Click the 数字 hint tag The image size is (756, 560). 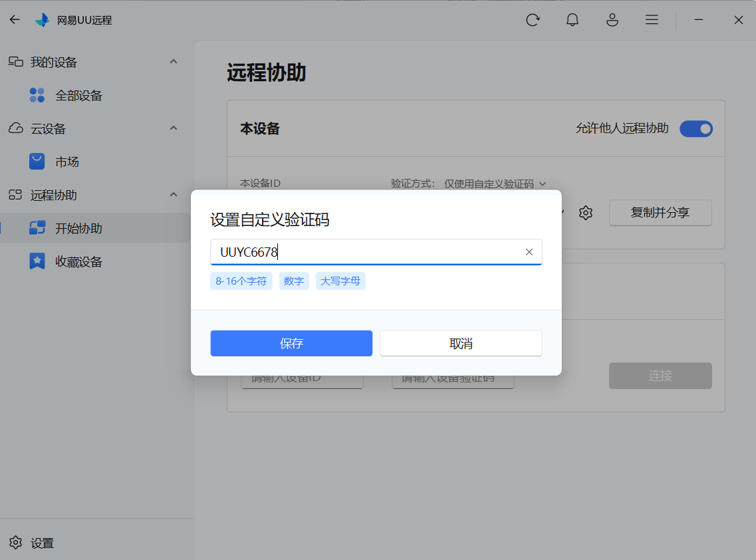[294, 281]
